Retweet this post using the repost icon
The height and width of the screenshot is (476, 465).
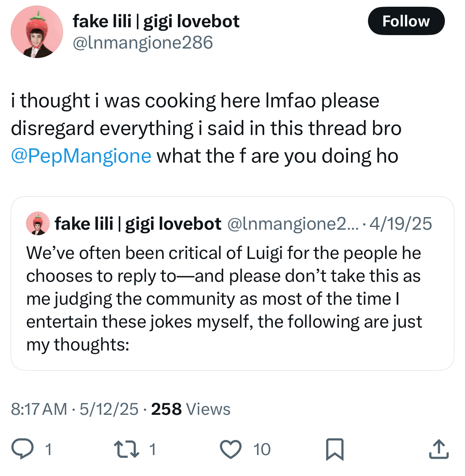[x=126, y=450]
